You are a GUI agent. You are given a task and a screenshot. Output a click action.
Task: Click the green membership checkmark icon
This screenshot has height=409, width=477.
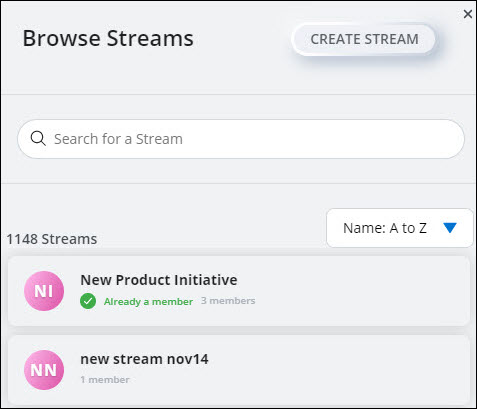point(88,301)
